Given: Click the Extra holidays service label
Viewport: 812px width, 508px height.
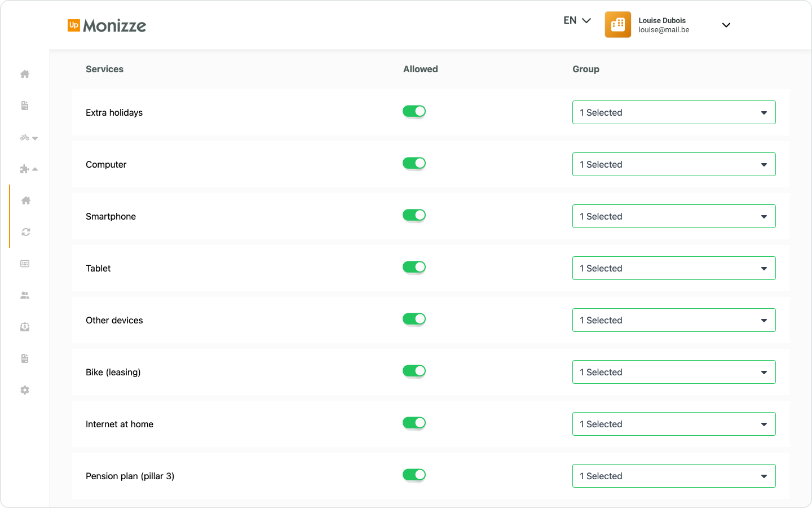Looking at the screenshot, I should (114, 112).
